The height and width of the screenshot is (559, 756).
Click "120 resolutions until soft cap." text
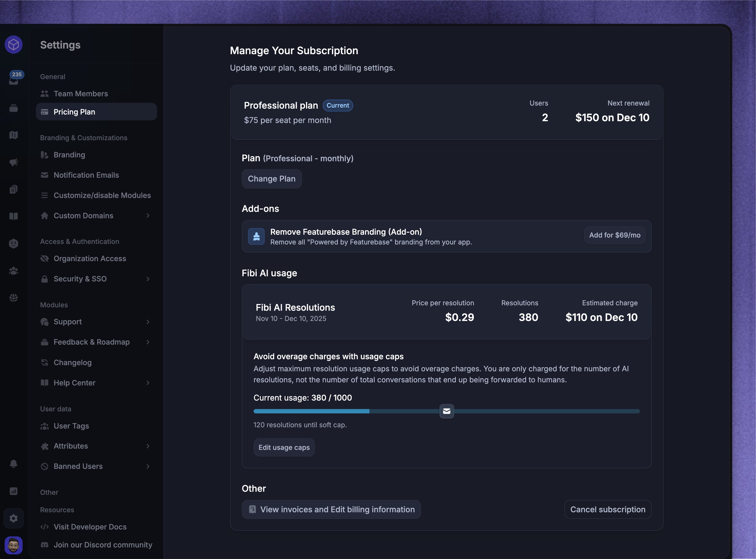click(300, 425)
